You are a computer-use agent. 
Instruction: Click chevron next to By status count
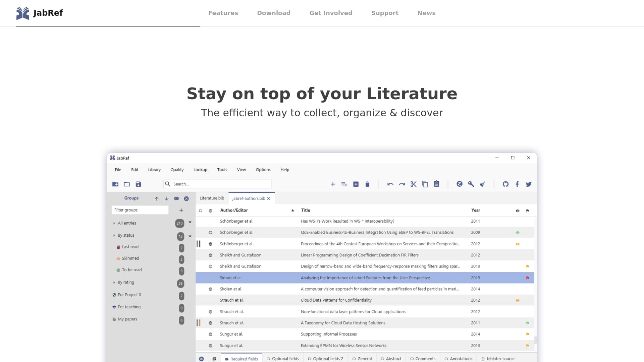point(190,236)
